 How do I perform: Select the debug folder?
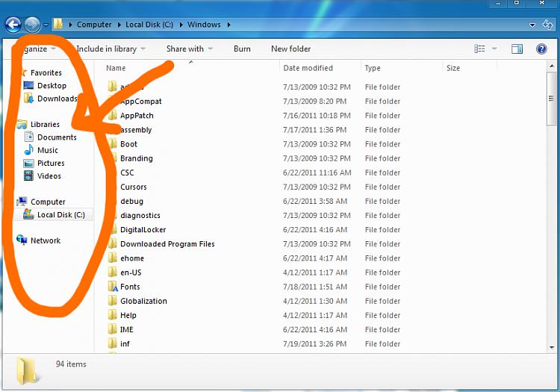coord(131,202)
